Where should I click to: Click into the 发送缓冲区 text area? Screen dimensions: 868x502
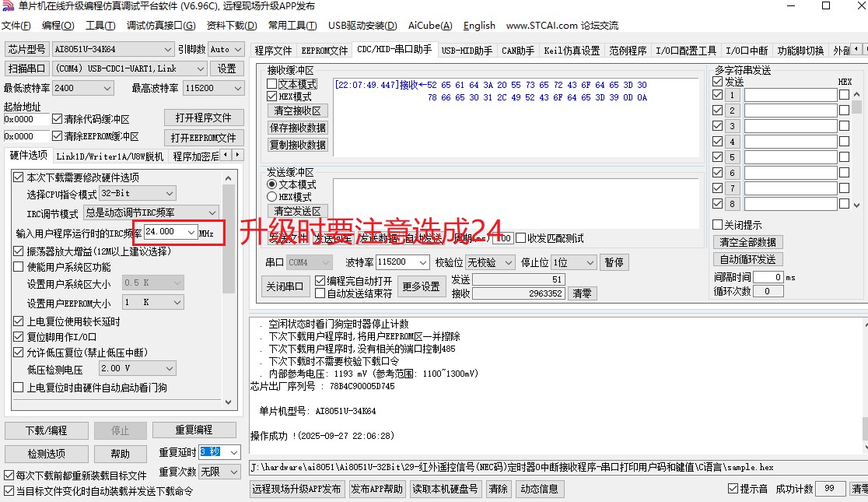coord(516,203)
